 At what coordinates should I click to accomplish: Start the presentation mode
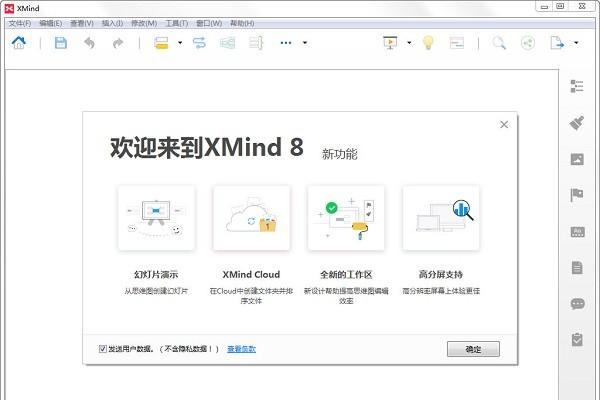pyautogui.click(x=390, y=42)
